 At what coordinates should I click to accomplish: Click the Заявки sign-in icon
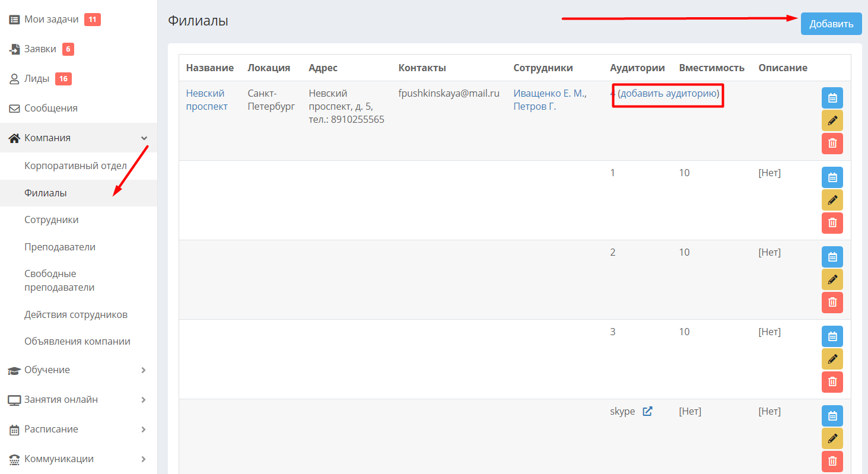pyautogui.click(x=14, y=49)
